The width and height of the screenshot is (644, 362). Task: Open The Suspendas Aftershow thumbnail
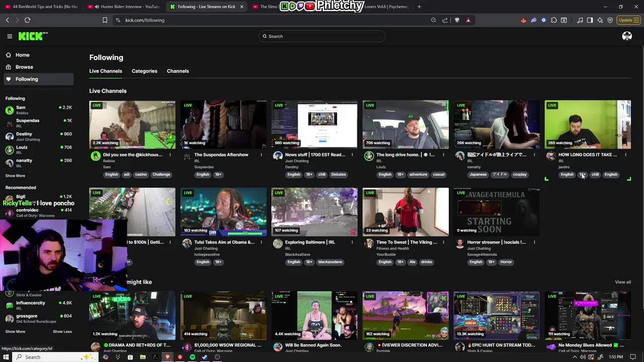pyautogui.click(x=223, y=125)
